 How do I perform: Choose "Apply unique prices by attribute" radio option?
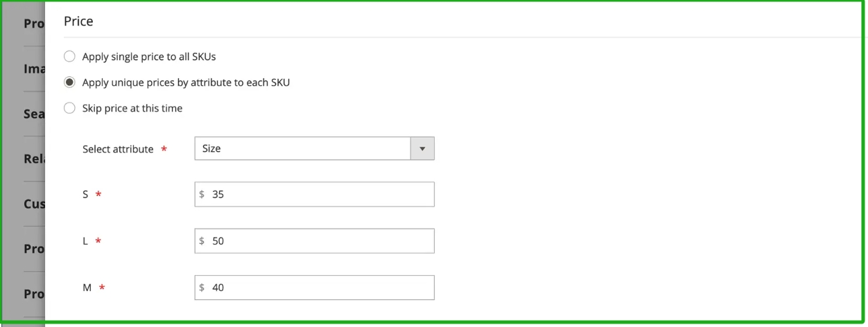tap(69, 82)
